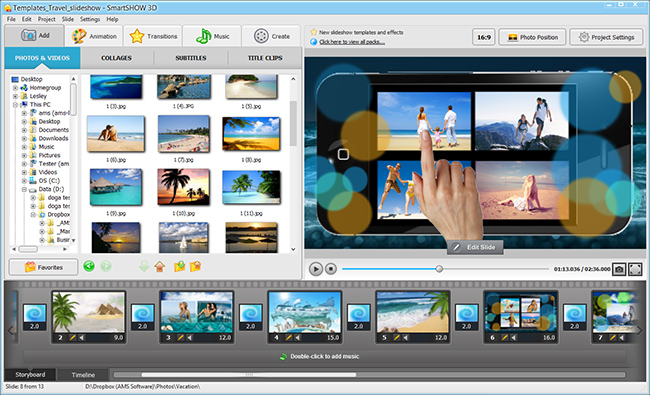Click the grayed green forward navigation arrow
Viewport: 650px width, 395px height.
click(x=106, y=266)
